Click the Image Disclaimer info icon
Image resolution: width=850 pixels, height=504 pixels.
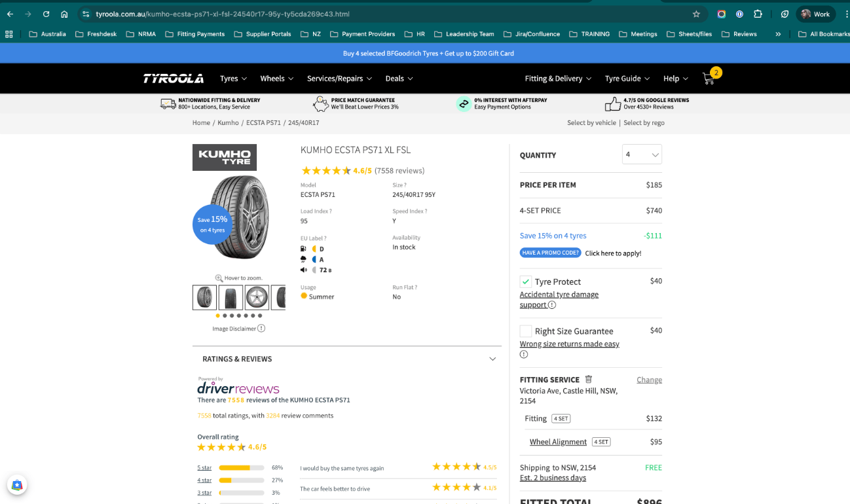[261, 329]
